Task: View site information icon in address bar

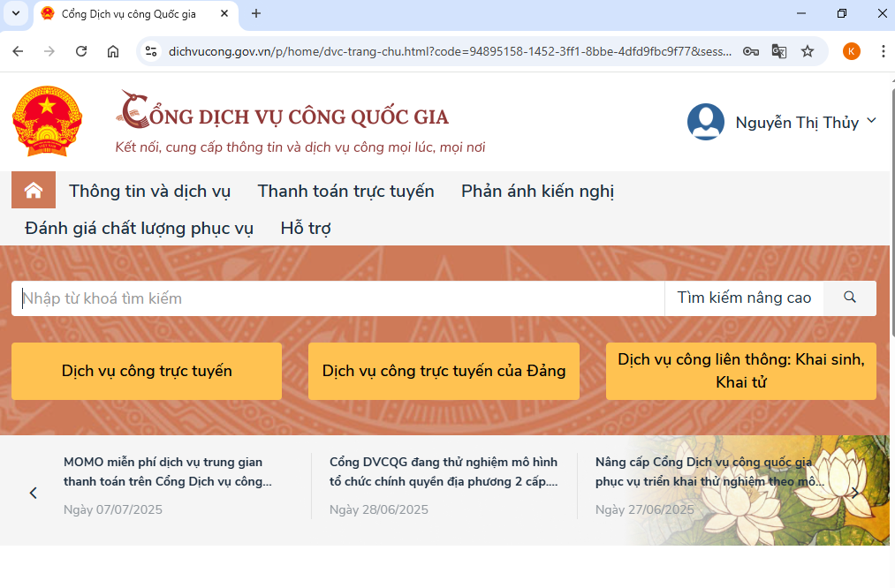Action: pos(151,51)
